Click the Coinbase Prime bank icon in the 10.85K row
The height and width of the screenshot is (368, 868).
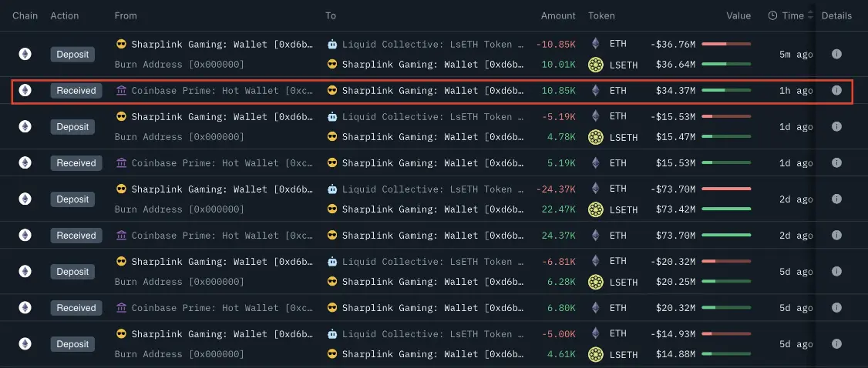coord(121,91)
